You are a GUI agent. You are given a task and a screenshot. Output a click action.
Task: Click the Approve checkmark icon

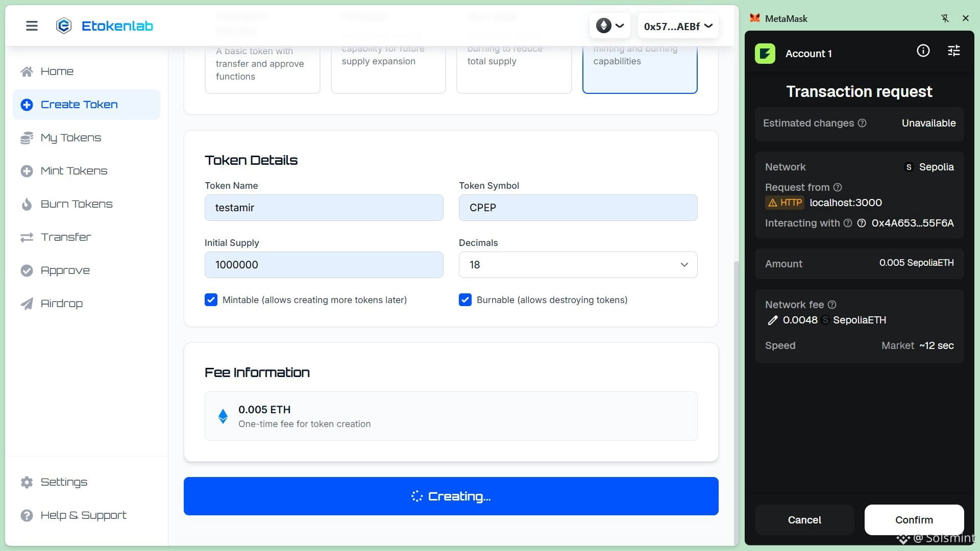(x=27, y=270)
